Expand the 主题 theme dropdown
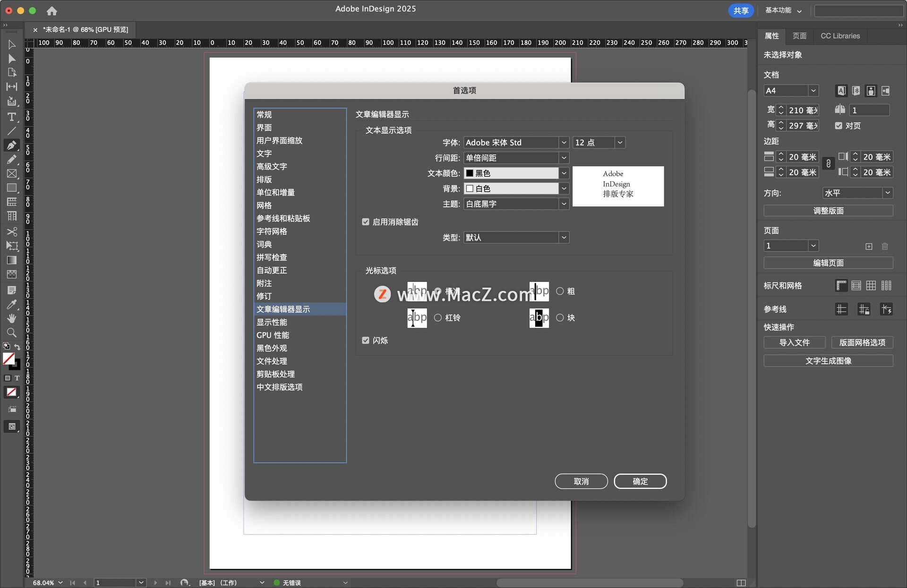Viewport: 907px width, 588px height. [564, 204]
